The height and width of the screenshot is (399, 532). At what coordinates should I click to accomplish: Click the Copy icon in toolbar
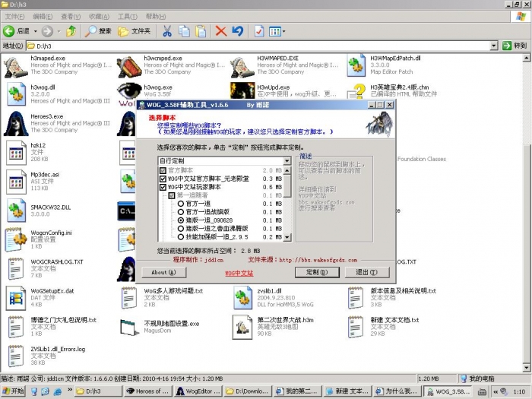pyautogui.click(x=184, y=31)
